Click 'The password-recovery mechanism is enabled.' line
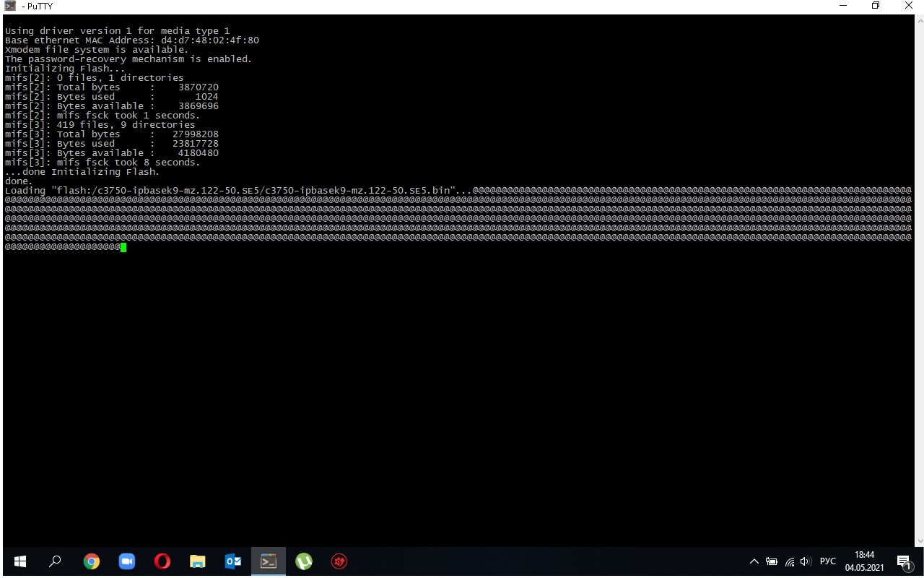This screenshot has height=578, width=924. point(128,59)
